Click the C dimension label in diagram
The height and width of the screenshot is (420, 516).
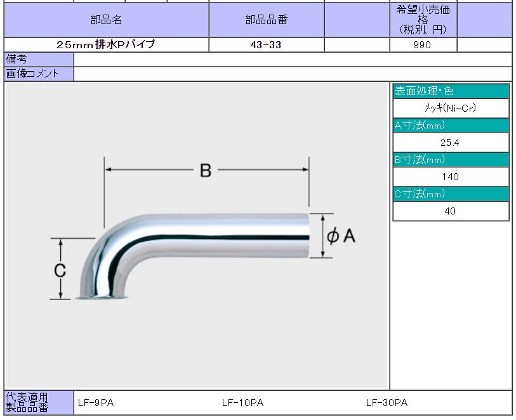(60, 270)
